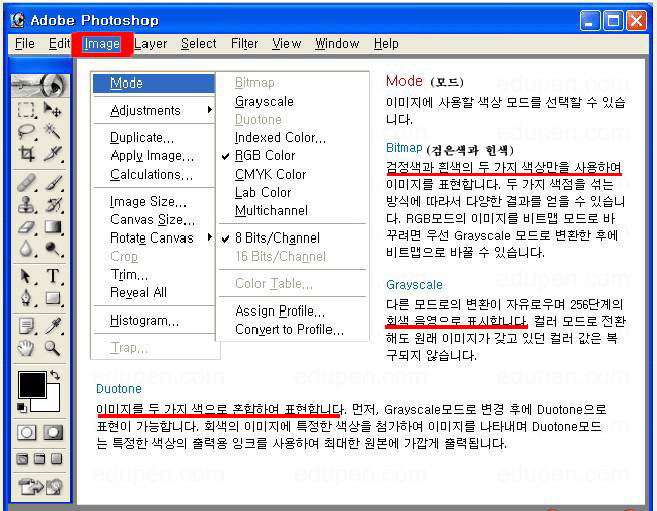Switch to Standard editing mode
657x511 pixels.
tap(27, 433)
